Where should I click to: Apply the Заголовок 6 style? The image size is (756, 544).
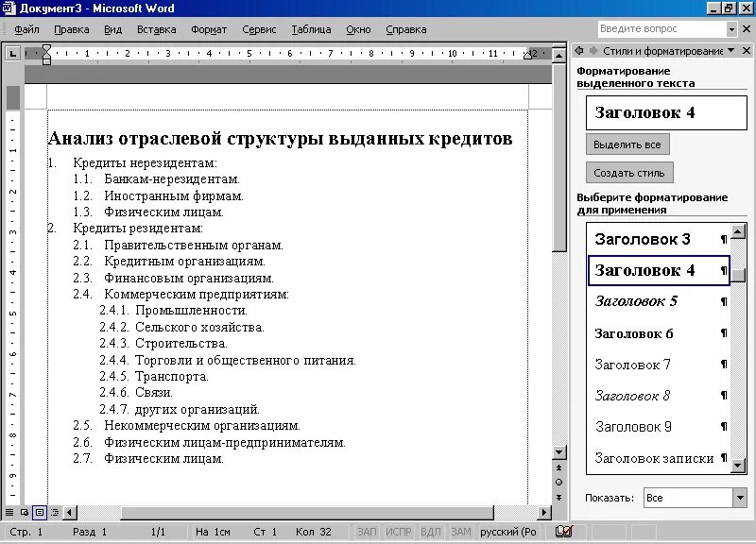tap(659, 333)
